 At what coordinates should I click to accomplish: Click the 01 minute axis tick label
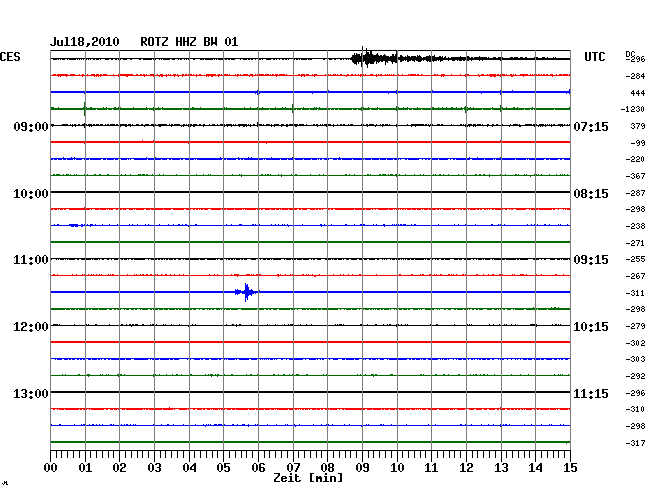(x=85, y=468)
